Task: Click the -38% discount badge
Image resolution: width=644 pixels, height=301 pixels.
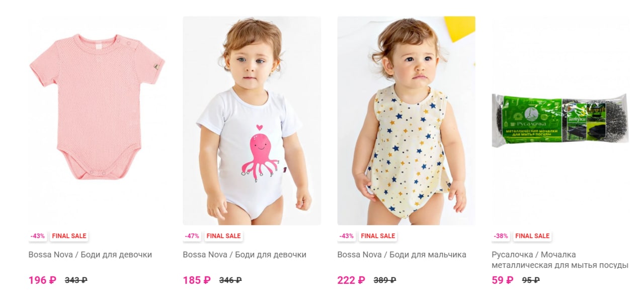Action: pyautogui.click(x=501, y=236)
